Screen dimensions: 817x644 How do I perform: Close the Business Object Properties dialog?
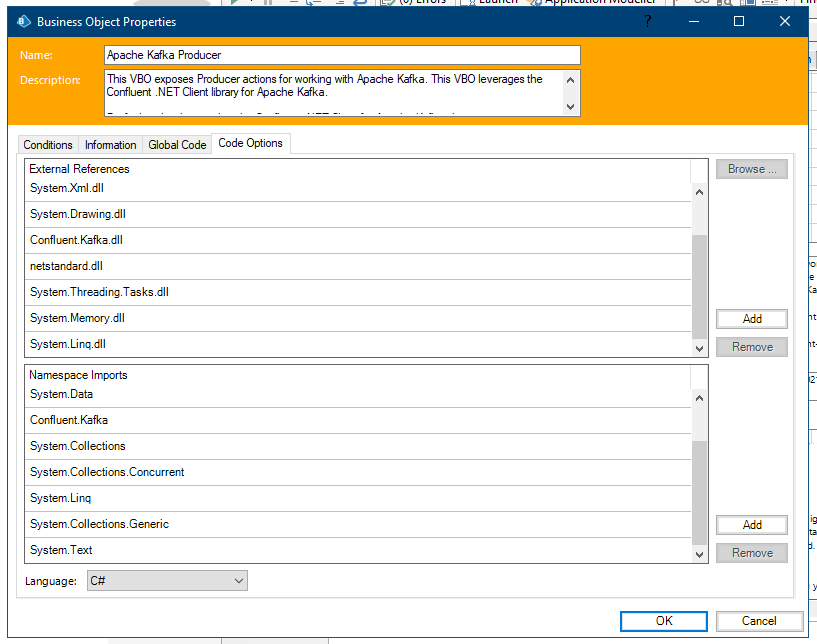click(785, 21)
